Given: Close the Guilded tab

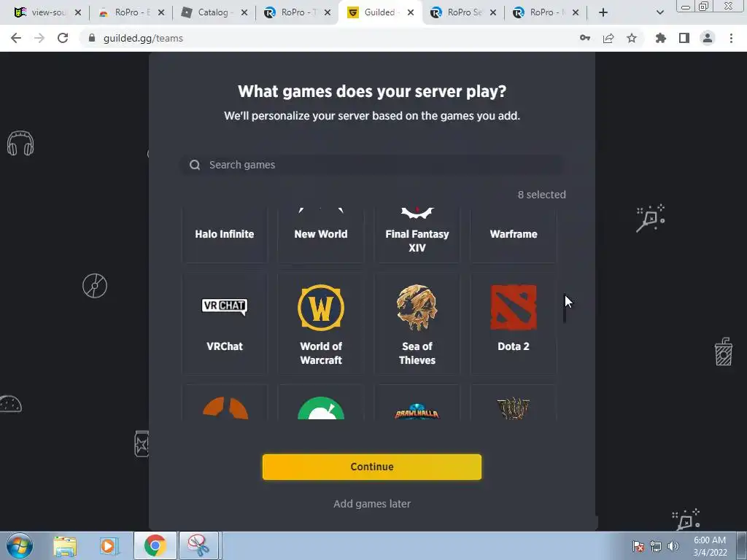Looking at the screenshot, I should 410,12.
